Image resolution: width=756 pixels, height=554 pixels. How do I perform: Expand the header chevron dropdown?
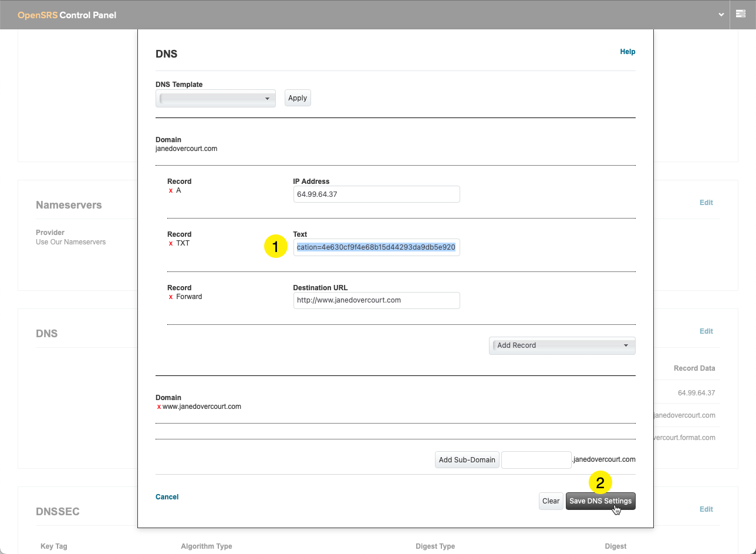click(x=721, y=15)
